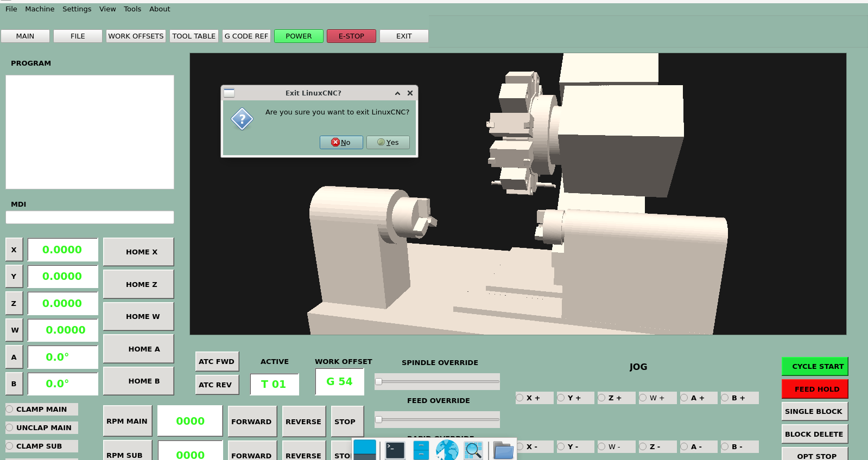Choose the Z - jog radio button
This screenshot has width=868, height=460.
(643, 446)
